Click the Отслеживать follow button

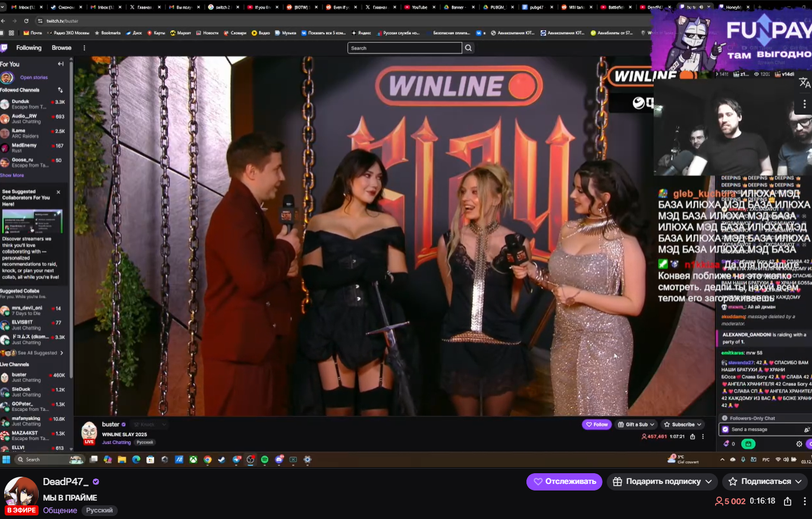pos(565,482)
